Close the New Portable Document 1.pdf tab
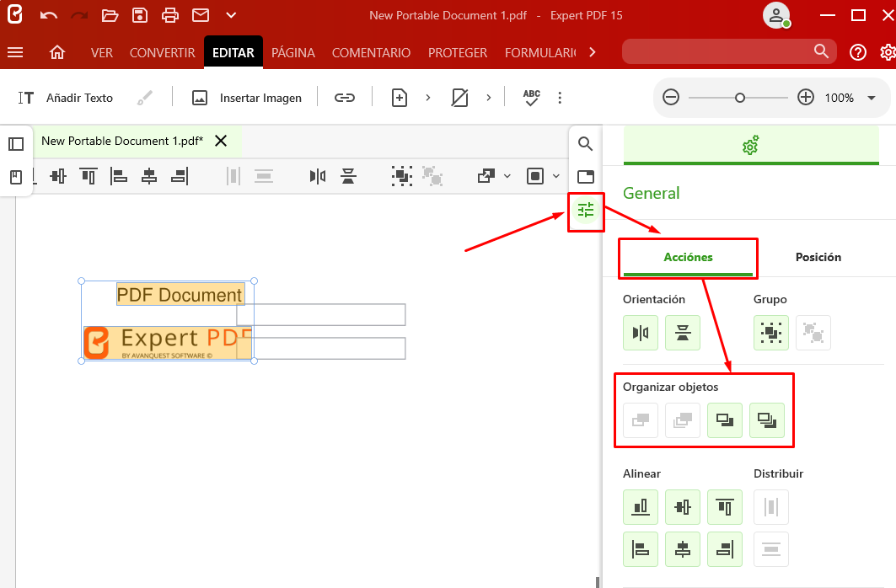 [221, 141]
